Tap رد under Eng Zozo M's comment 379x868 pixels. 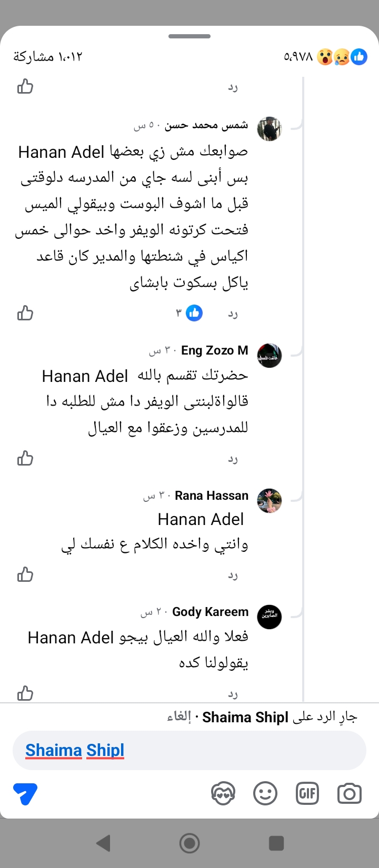pyautogui.click(x=233, y=459)
